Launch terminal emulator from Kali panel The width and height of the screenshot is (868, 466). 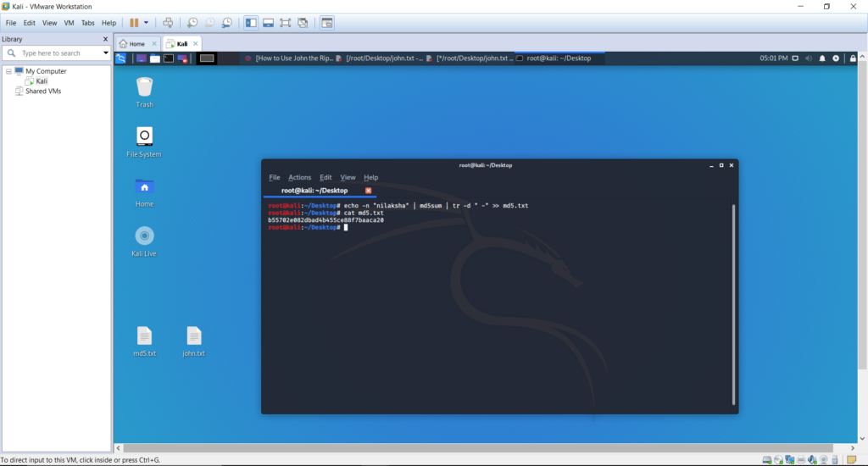point(169,58)
